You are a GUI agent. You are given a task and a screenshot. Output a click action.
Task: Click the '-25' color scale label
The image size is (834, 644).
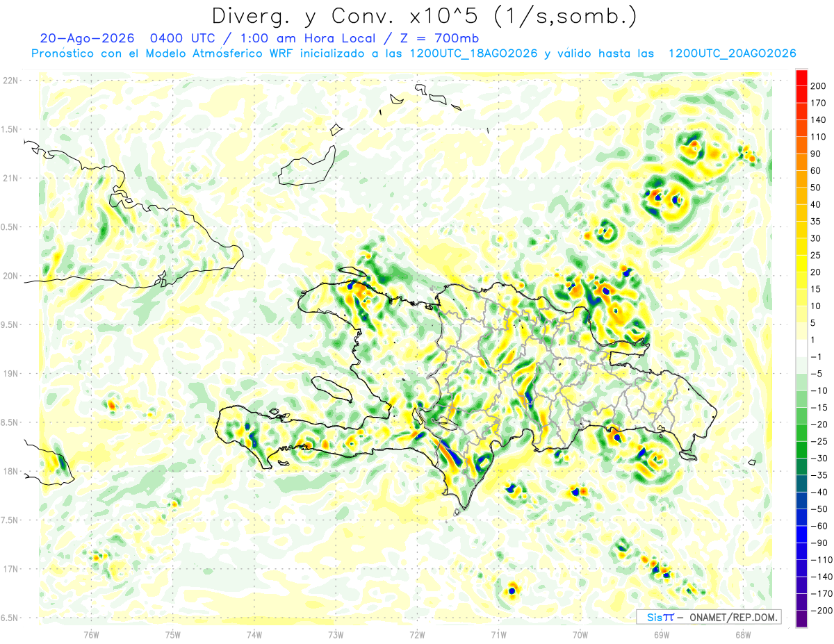click(819, 442)
